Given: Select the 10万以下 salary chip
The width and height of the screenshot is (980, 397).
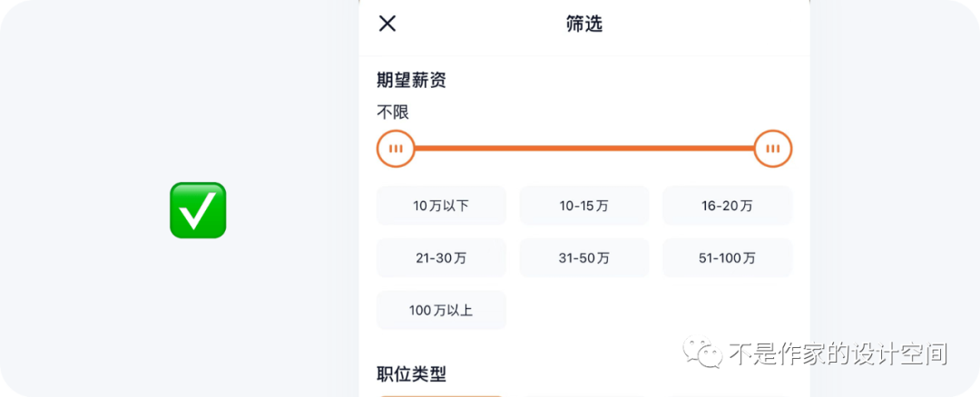Looking at the screenshot, I should pos(441,206).
